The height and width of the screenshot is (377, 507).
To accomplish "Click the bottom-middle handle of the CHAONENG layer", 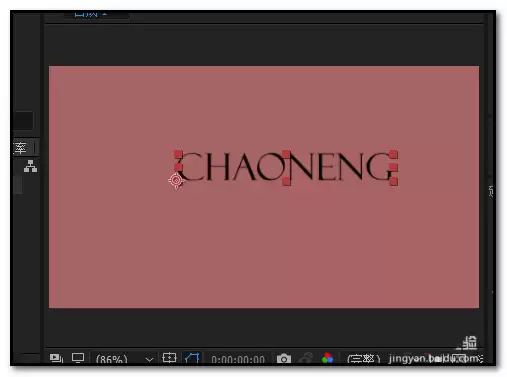I will tap(286, 181).
